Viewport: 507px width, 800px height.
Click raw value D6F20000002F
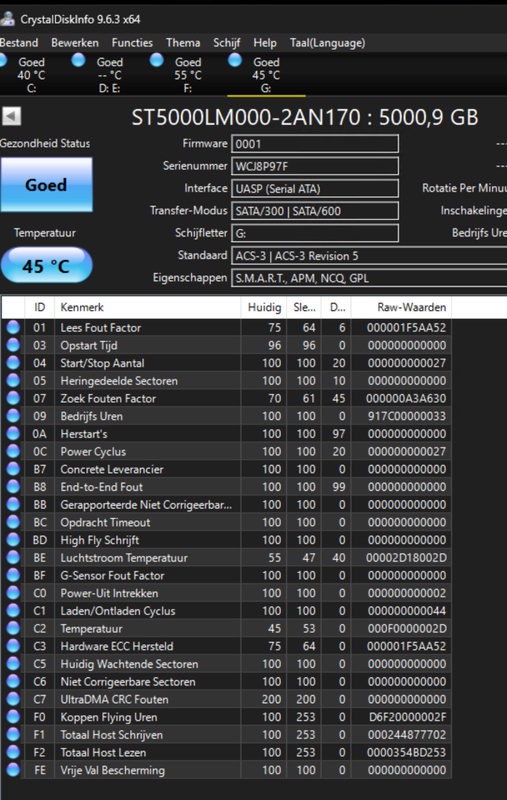click(408, 717)
